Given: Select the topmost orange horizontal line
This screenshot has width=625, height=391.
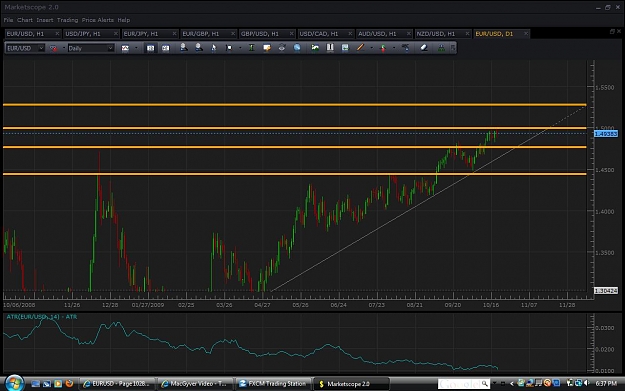Looking at the screenshot, I should (x=295, y=105).
